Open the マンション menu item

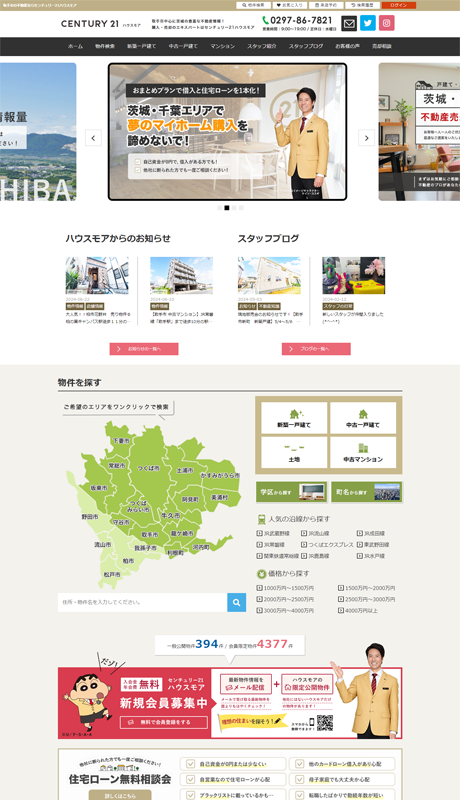[222, 46]
